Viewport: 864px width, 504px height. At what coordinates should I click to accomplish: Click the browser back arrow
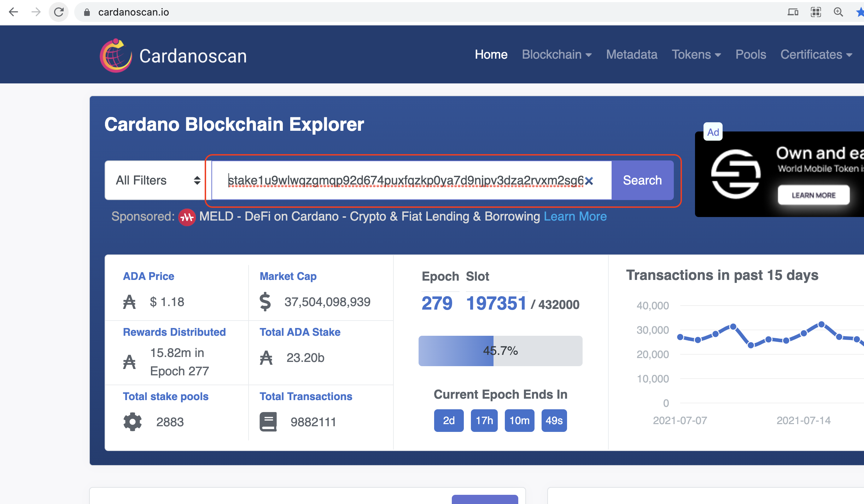click(x=13, y=12)
